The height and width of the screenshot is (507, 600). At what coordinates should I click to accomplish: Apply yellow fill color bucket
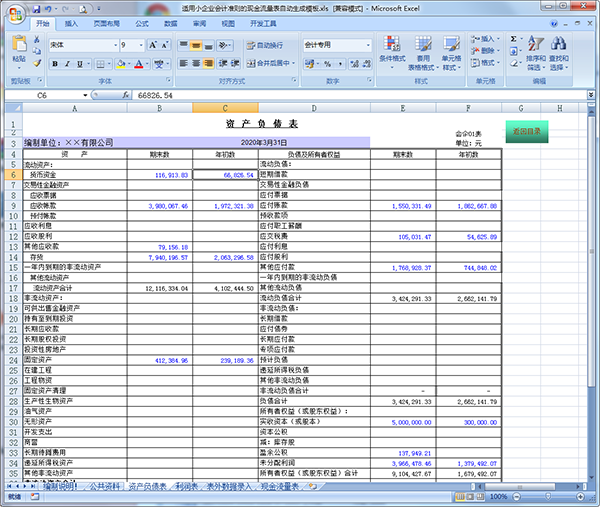[x=121, y=64]
